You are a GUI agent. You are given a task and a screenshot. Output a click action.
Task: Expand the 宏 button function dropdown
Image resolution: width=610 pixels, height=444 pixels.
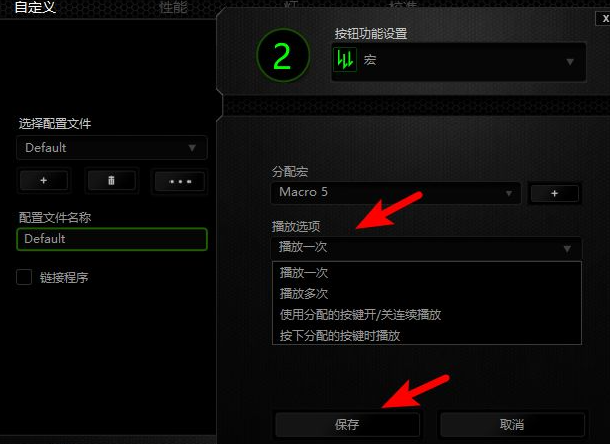(458, 61)
